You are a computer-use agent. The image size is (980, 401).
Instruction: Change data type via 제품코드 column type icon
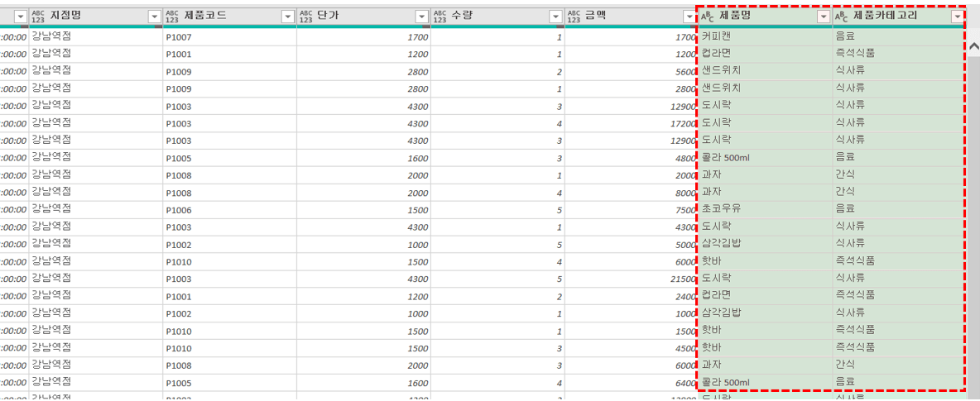pyautogui.click(x=172, y=17)
